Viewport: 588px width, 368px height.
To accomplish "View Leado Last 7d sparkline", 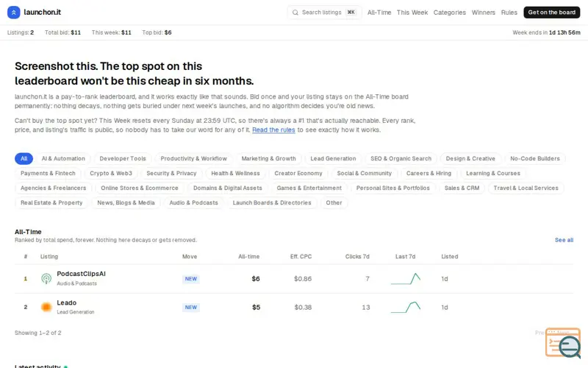I will (x=406, y=307).
